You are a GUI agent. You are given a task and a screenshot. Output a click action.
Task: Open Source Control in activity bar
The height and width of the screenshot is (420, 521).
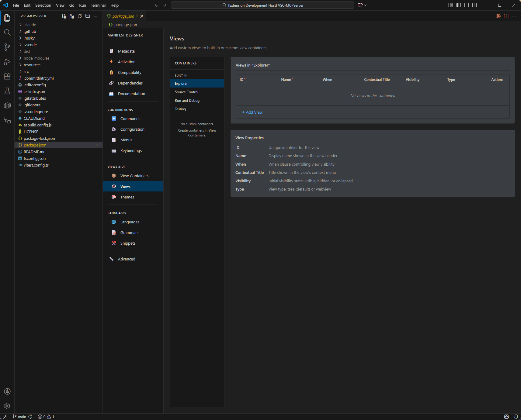pos(7,47)
